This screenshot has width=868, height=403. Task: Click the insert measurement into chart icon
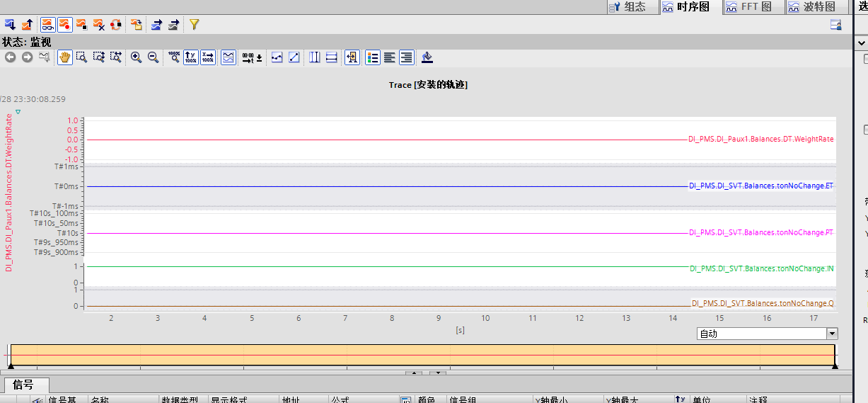[352, 57]
